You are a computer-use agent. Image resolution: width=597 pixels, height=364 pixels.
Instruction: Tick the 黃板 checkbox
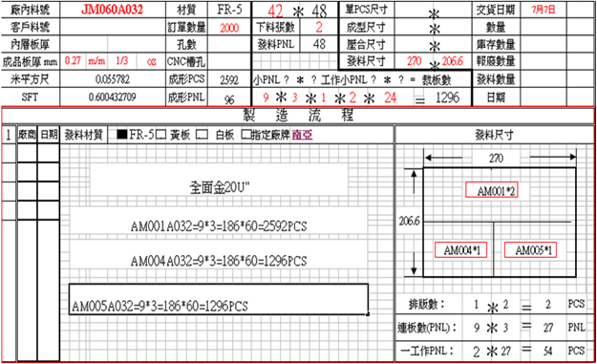coord(161,135)
